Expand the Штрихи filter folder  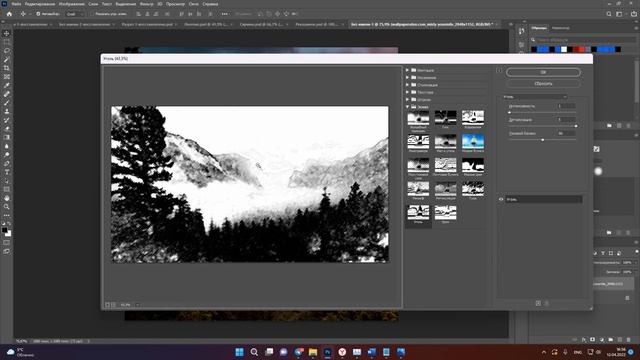click(x=407, y=100)
